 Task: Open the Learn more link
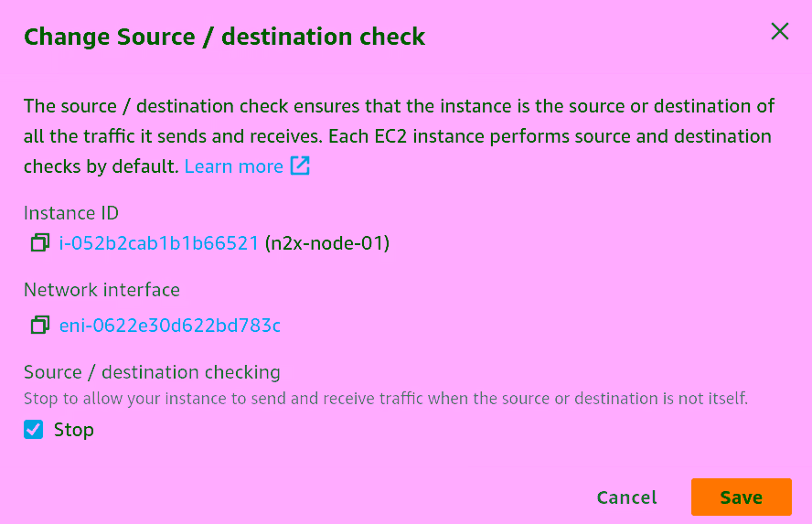click(x=234, y=166)
